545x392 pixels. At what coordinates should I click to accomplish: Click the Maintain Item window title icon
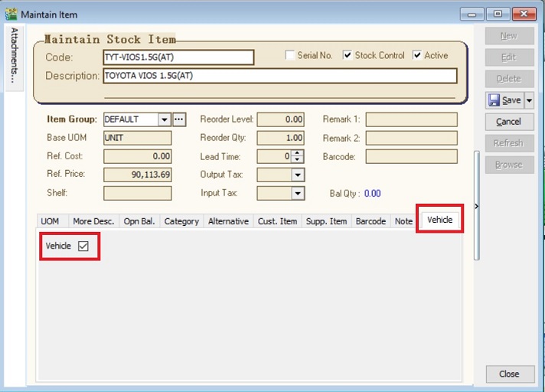click(x=11, y=14)
